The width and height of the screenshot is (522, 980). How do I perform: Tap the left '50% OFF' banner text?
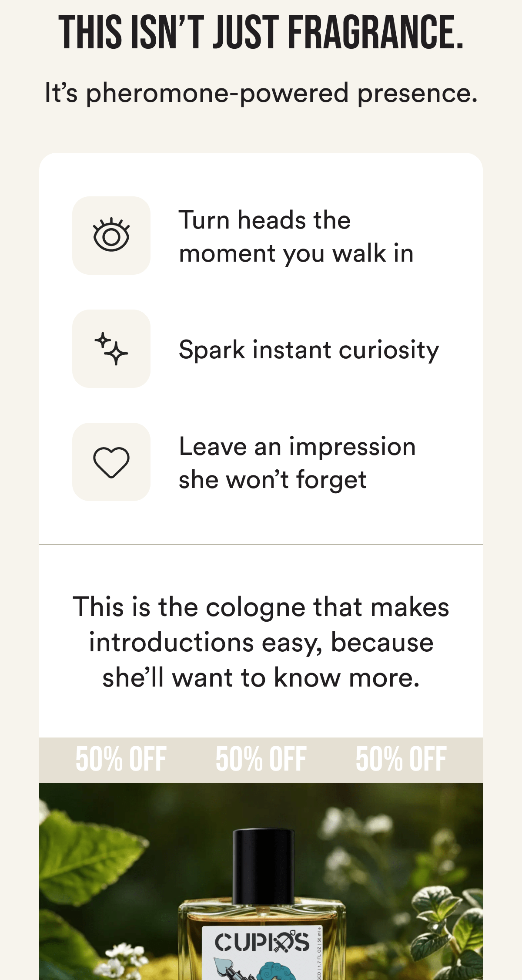(x=121, y=759)
